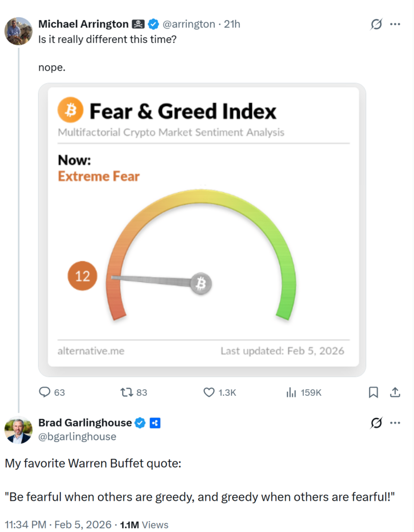This screenshot has width=414, height=532.
Task: Click Brad Garlinghouse's profile picture
Action: [19, 431]
